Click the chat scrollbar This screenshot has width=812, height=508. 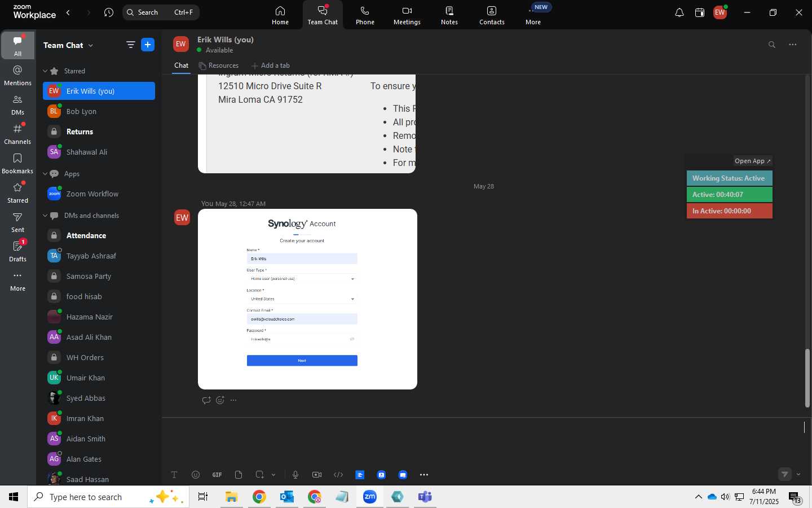[x=807, y=378]
